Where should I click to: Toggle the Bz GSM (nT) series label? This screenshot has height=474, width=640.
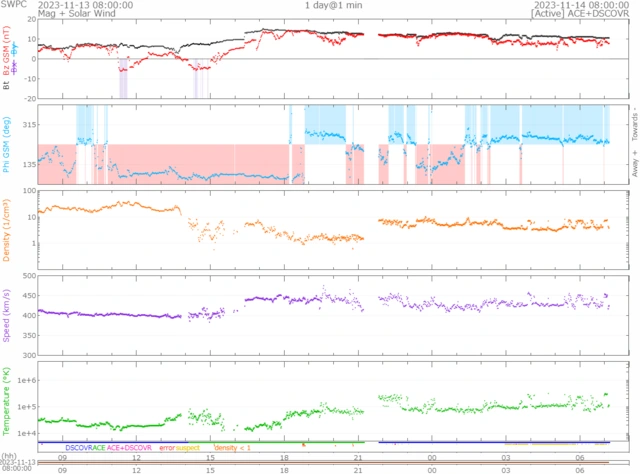click(6, 51)
